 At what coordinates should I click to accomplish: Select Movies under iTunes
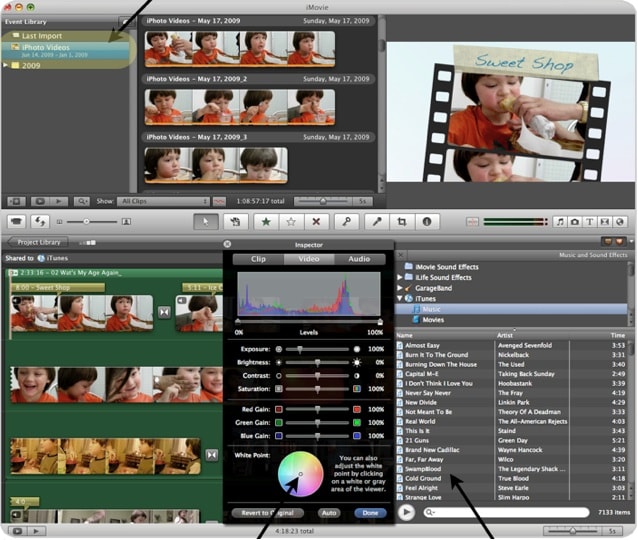pos(433,320)
